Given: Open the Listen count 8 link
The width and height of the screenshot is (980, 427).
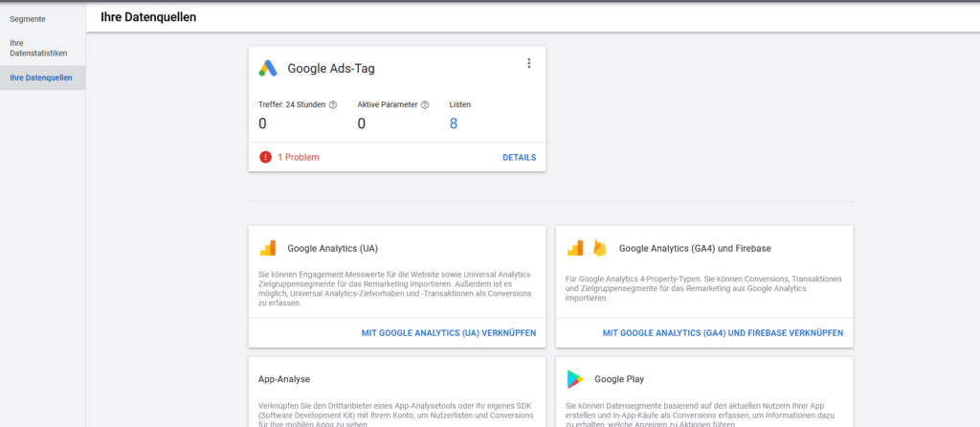Looking at the screenshot, I should (x=454, y=124).
